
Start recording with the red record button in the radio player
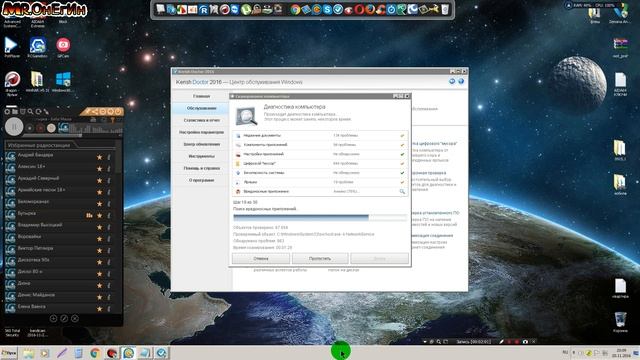40,128
